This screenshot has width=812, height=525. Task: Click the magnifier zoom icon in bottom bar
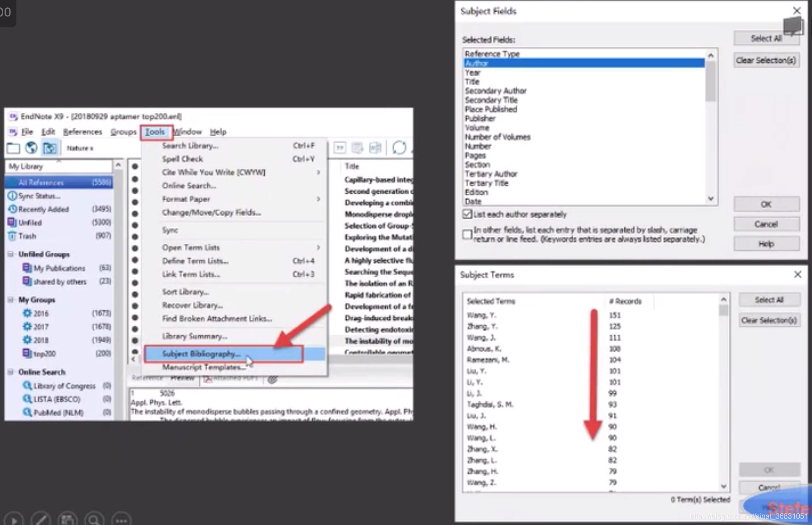click(x=94, y=520)
